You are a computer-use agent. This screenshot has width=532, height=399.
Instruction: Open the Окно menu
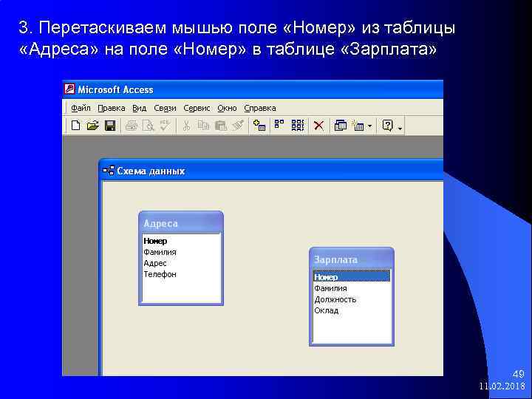point(227,108)
